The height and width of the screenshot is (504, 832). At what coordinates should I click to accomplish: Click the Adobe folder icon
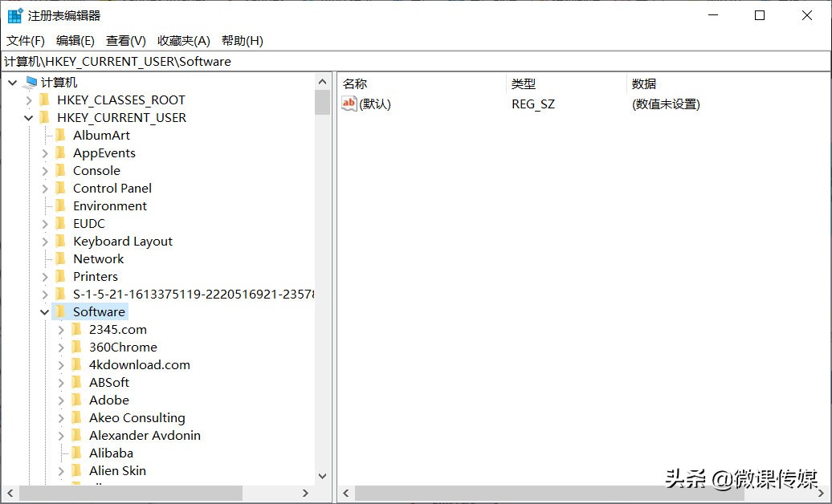pyautogui.click(x=77, y=400)
